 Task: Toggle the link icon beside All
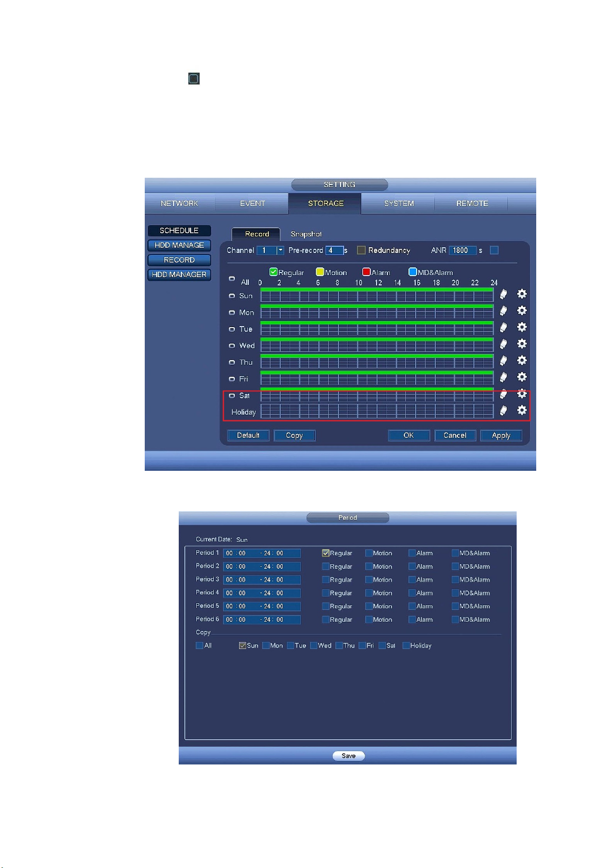pyautogui.click(x=232, y=279)
